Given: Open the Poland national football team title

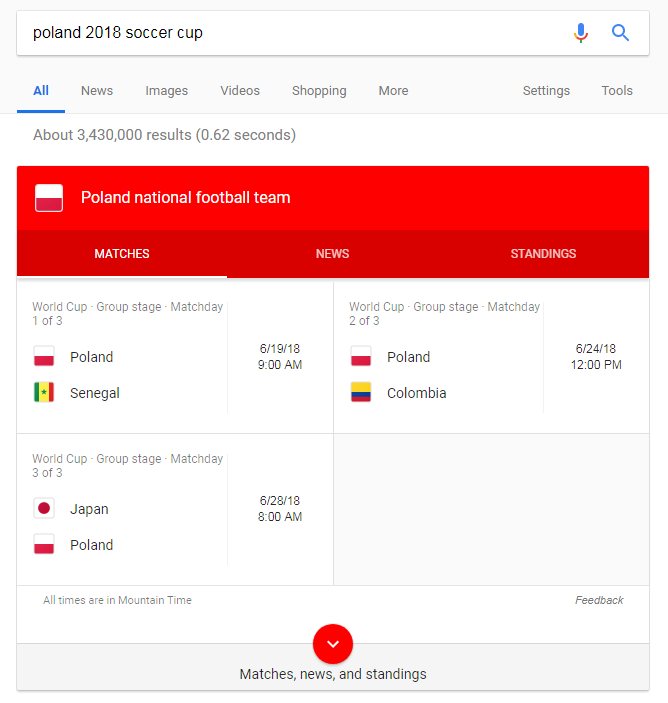Looking at the screenshot, I should (186, 198).
